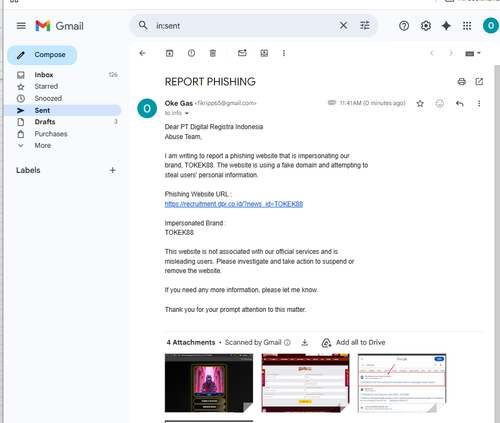Open the Inbox folder
The width and height of the screenshot is (500, 423).
pos(62,75)
